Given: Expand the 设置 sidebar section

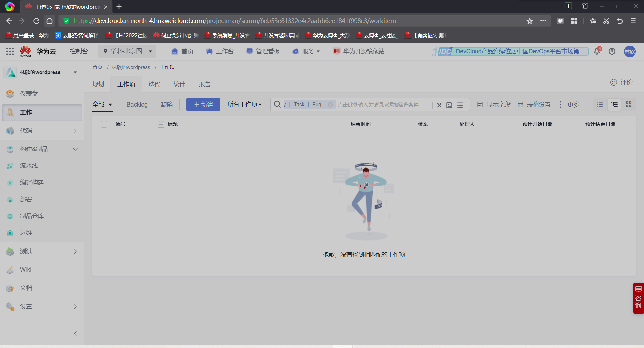Looking at the screenshot, I should point(75,307).
